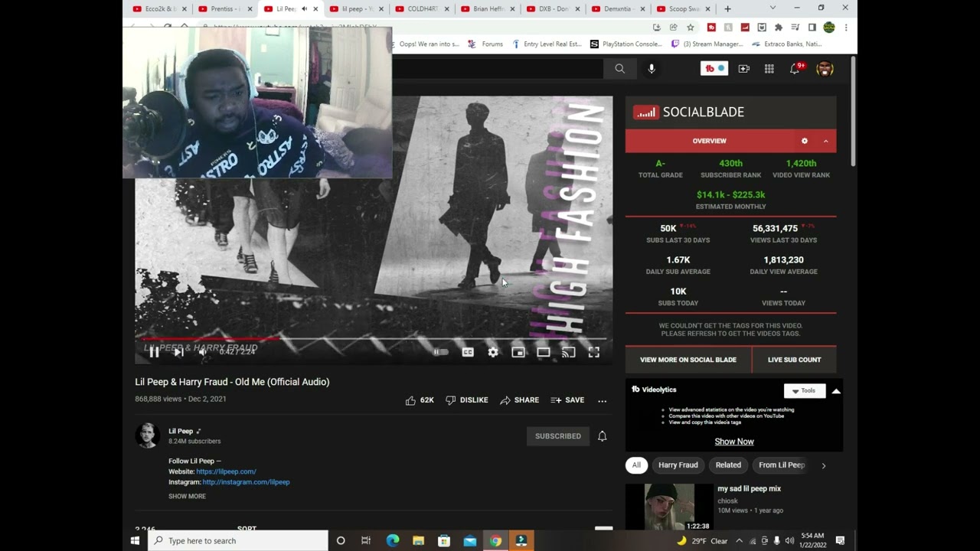Viewport: 980px width, 551px height.
Task: Open the lilpeep.com website link
Action: [x=226, y=471]
